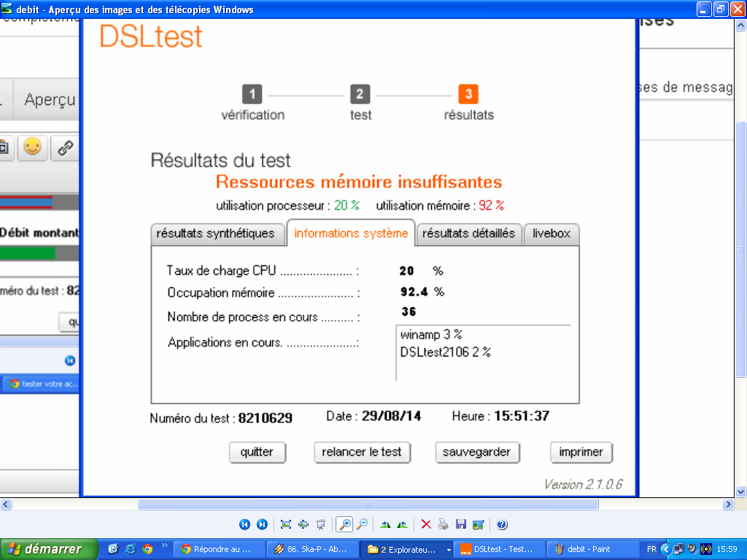Open the viewer help icon

pos(502,524)
